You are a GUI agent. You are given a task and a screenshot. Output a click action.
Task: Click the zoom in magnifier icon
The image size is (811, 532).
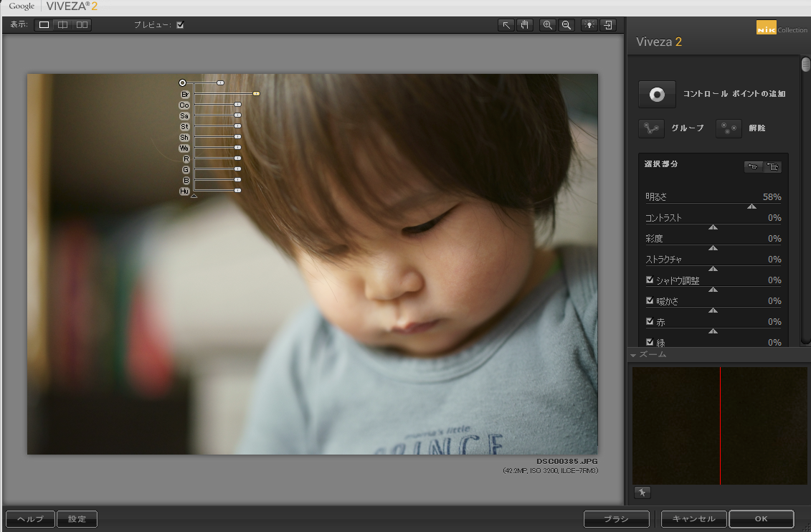pyautogui.click(x=548, y=25)
